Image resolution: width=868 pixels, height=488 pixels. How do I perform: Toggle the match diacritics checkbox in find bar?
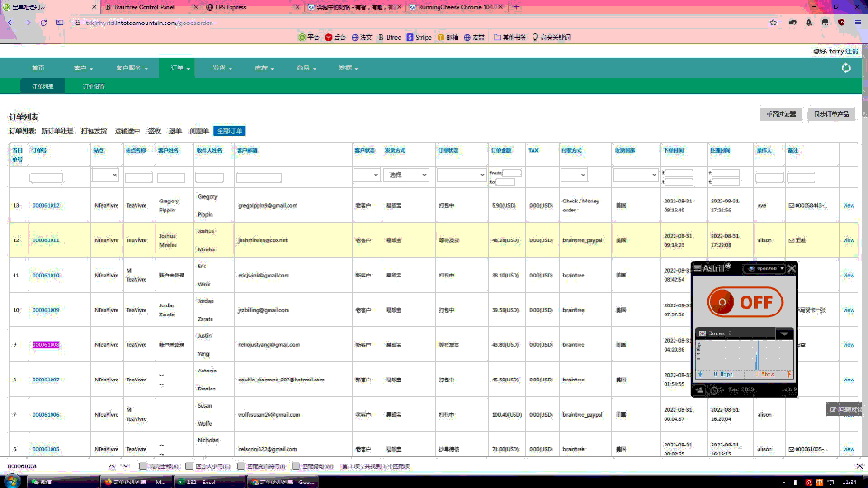(x=241, y=466)
